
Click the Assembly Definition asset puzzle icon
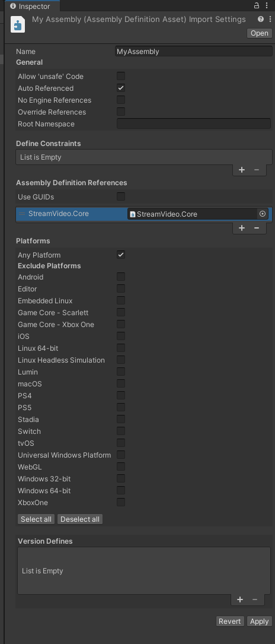(x=18, y=24)
